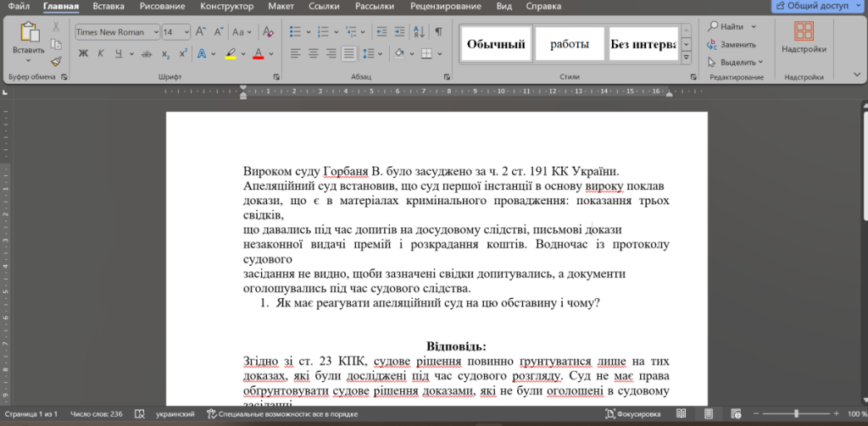Open font name Times New Roman dropdown

point(155,32)
